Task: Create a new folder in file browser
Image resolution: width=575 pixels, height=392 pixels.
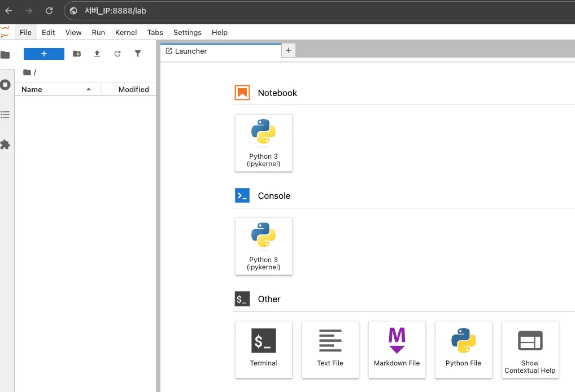Action: pos(77,54)
